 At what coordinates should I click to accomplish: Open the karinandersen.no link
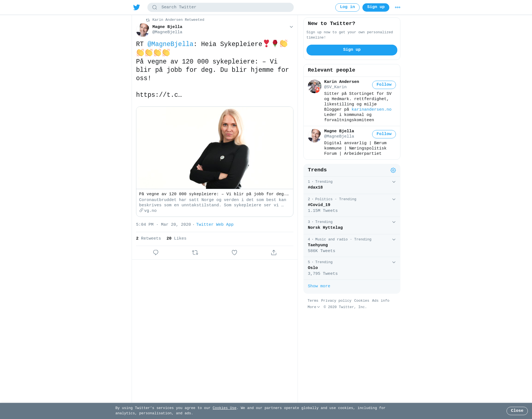click(x=372, y=110)
